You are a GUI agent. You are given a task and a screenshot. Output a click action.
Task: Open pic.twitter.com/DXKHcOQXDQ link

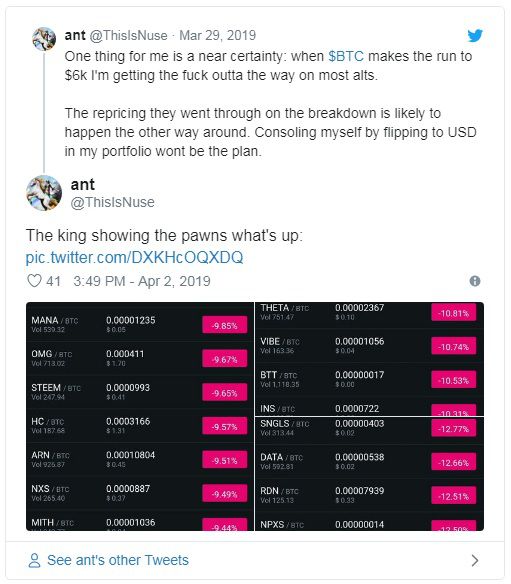134,257
